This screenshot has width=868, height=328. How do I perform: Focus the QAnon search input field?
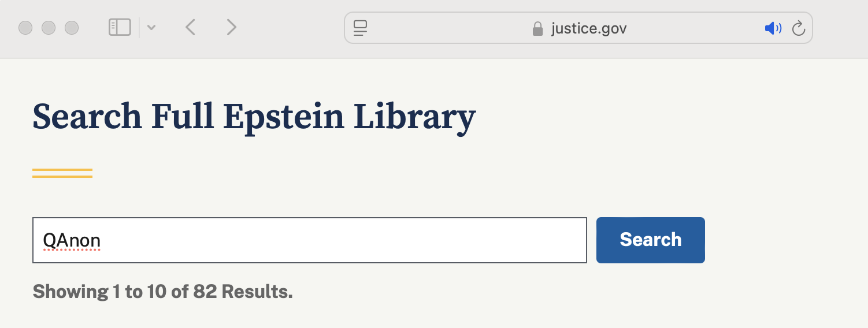pos(309,240)
